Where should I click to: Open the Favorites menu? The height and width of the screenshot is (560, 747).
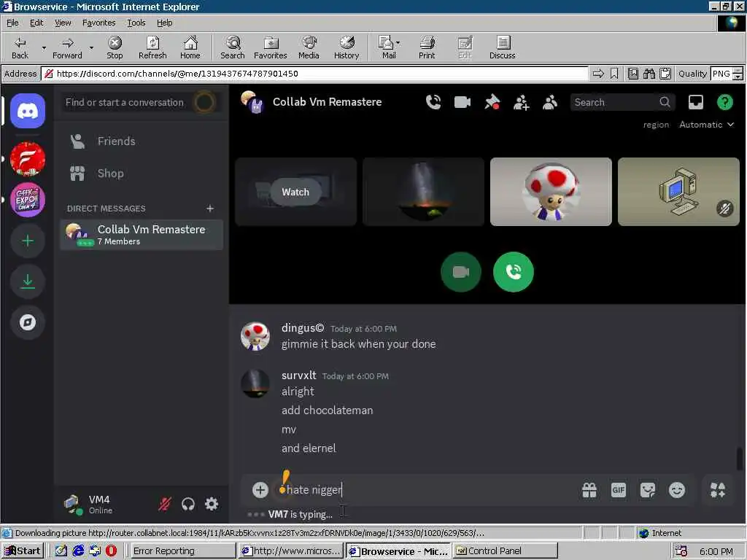tap(98, 23)
